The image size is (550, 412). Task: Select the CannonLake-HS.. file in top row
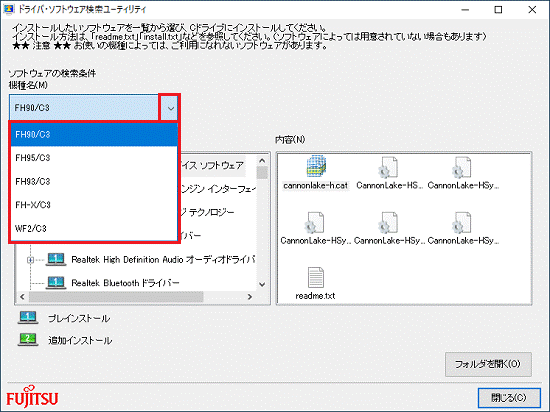pos(388,167)
